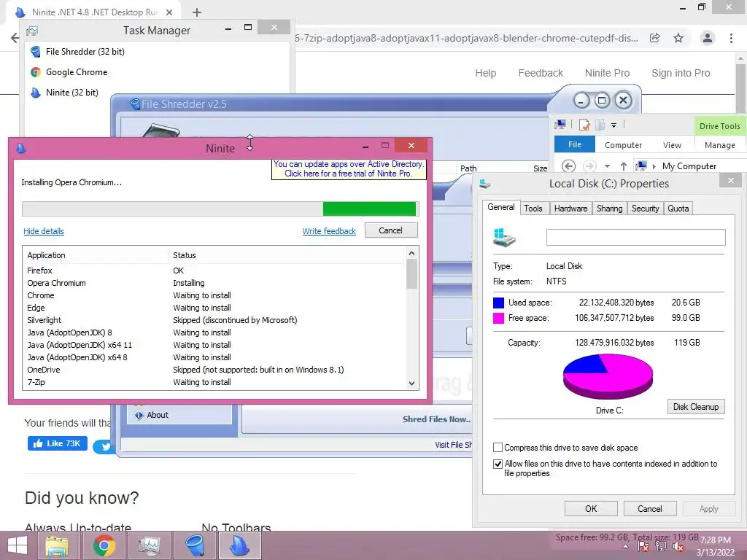Click Chrome's back navigation arrow
747x560 pixels.
click(x=15, y=38)
